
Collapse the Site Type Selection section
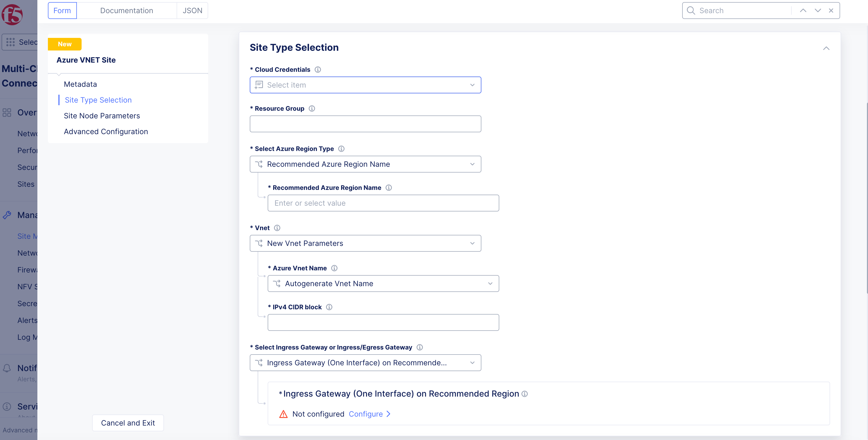[826, 48]
